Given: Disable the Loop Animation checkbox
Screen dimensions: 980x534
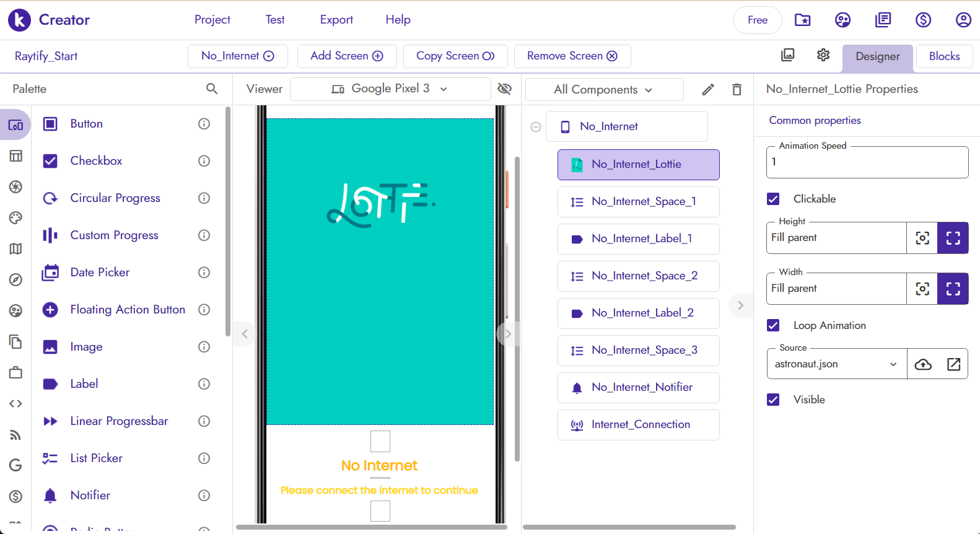Looking at the screenshot, I should tap(773, 325).
